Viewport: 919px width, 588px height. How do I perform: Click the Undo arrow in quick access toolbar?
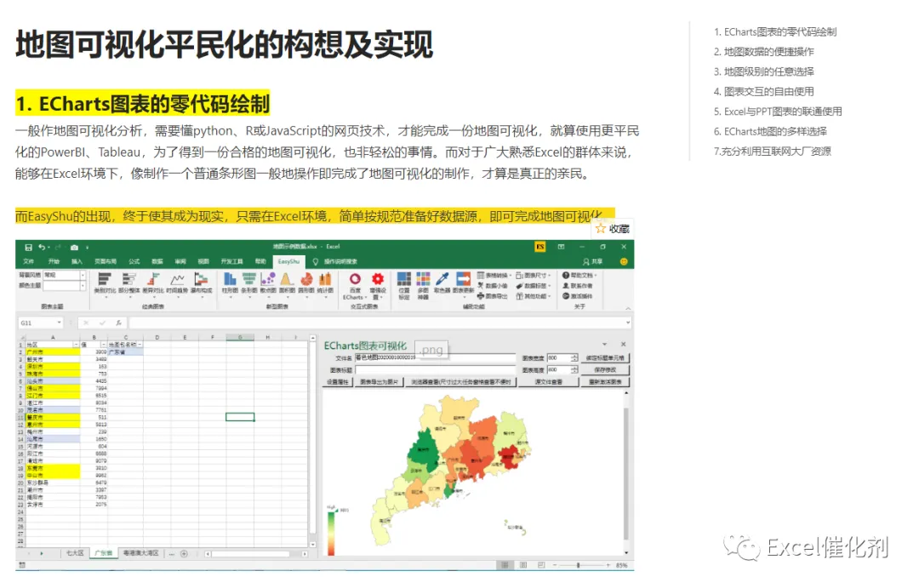pyautogui.click(x=43, y=248)
